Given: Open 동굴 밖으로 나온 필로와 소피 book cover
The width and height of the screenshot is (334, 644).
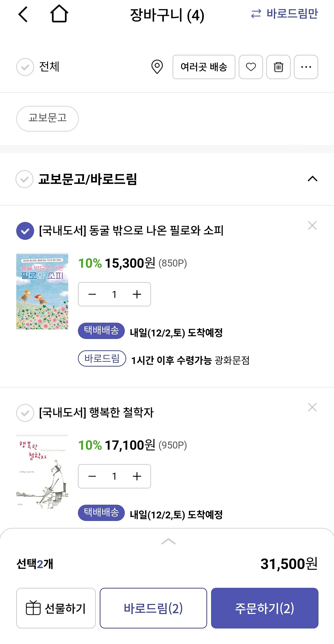Looking at the screenshot, I should tap(42, 291).
